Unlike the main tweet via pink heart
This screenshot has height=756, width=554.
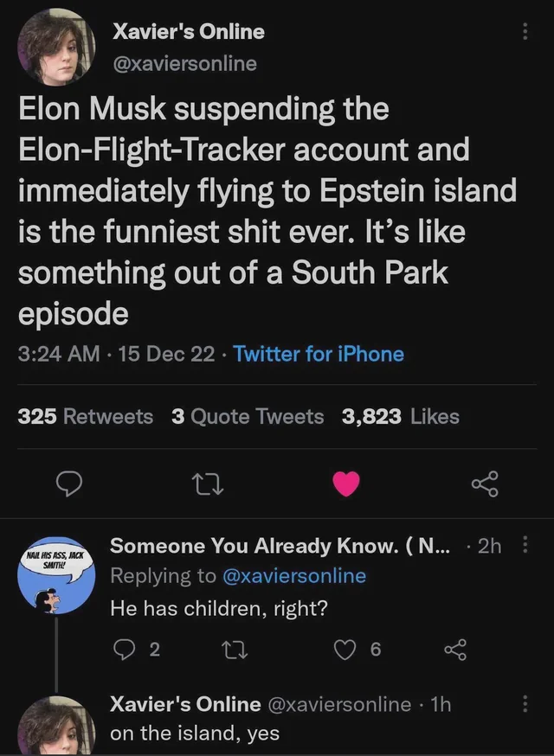346,484
